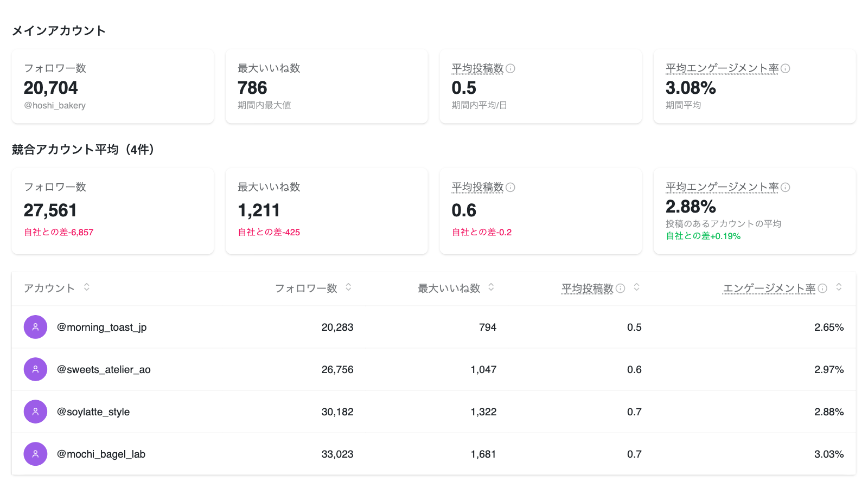868x488 pixels.
Task: Click the 最大いいね数 table header label
Action: point(449,288)
